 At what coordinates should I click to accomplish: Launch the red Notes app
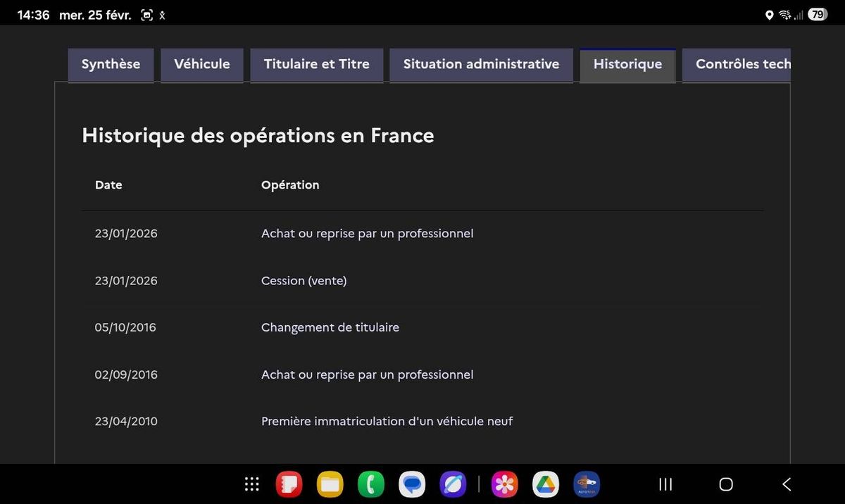[289, 484]
